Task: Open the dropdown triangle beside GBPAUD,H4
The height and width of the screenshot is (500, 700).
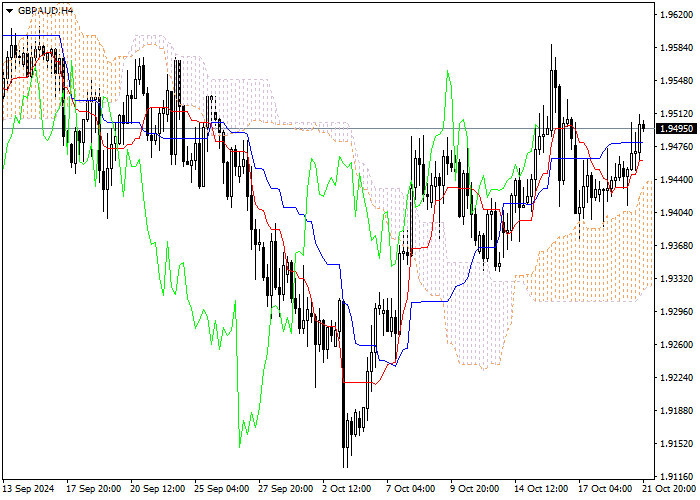Action: point(9,11)
